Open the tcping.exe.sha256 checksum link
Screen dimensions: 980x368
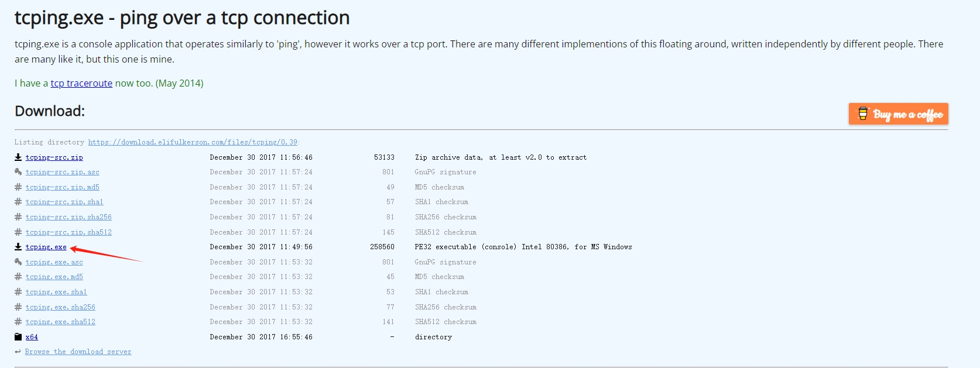(x=60, y=307)
